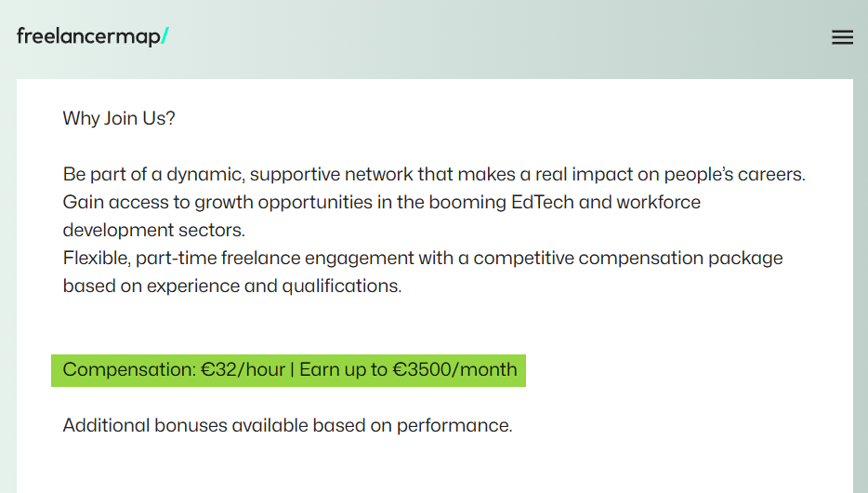
Task: Click the "Gain access to growth opportunities" line
Action: coord(381,202)
